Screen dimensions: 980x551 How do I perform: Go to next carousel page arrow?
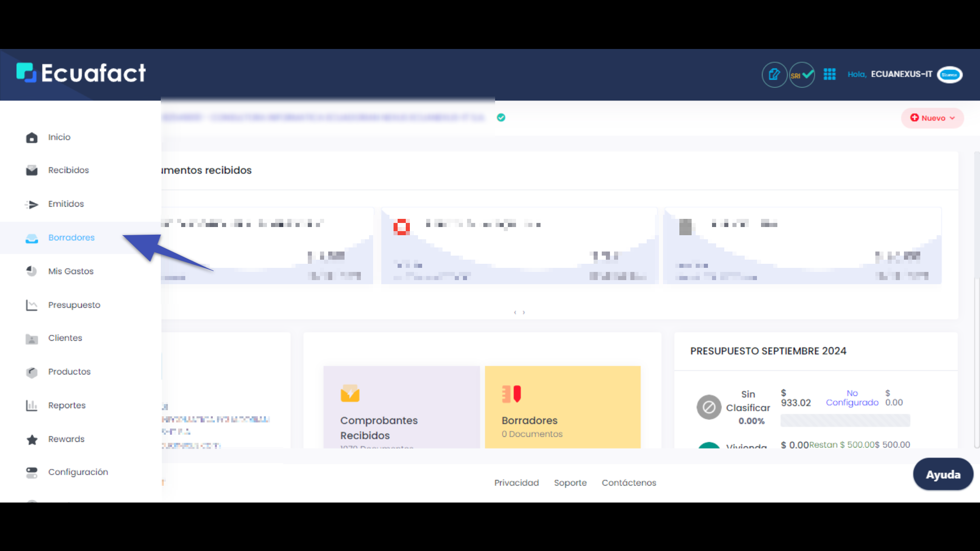[524, 312]
